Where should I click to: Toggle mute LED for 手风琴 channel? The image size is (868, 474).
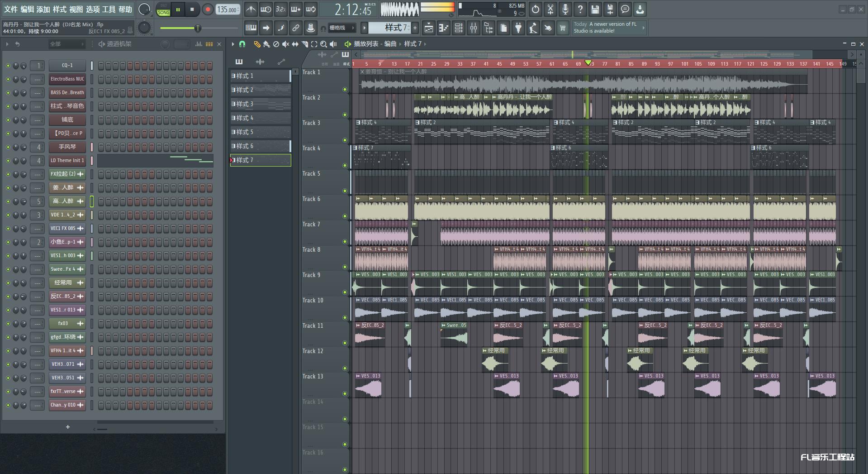point(8,147)
